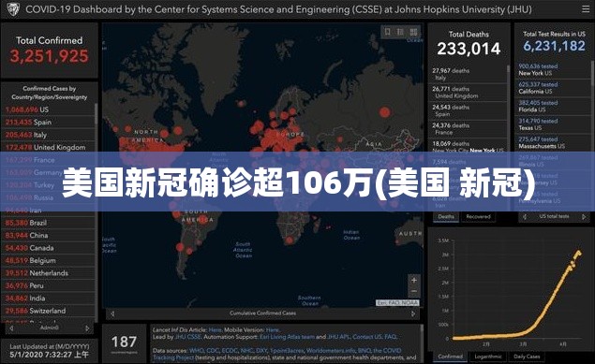Screen dimensions: 595x364
Task: Open the Worldometers.info link
Action: pyautogui.click(x=331, y=351)
